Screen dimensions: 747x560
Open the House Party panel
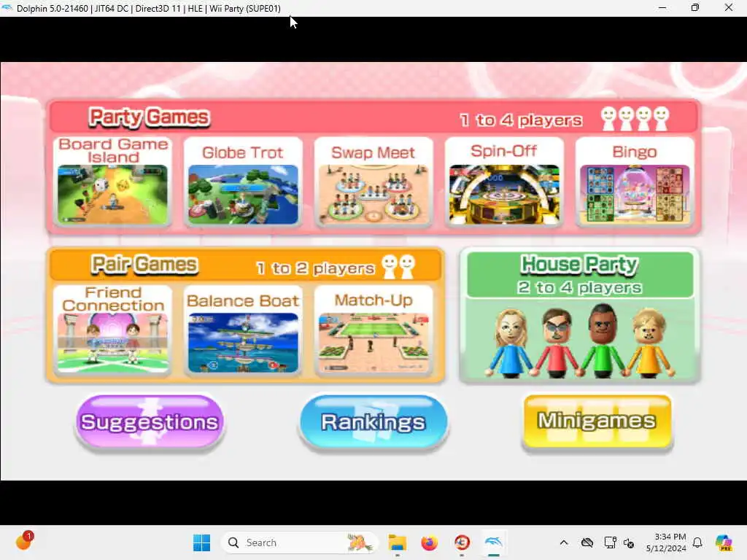click(x=580, y=315)
